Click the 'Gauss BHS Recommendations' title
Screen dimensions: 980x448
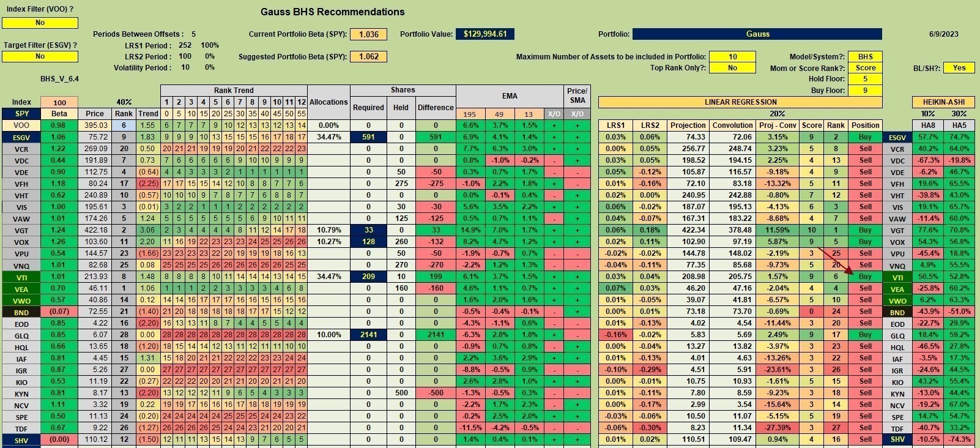332,12
